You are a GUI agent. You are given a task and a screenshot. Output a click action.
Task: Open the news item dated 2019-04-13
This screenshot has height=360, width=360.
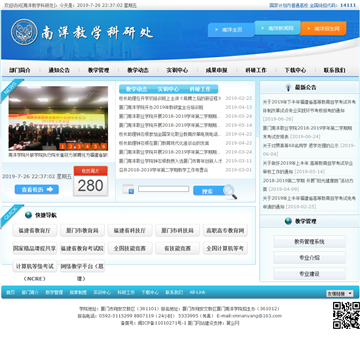pos(161,107)
